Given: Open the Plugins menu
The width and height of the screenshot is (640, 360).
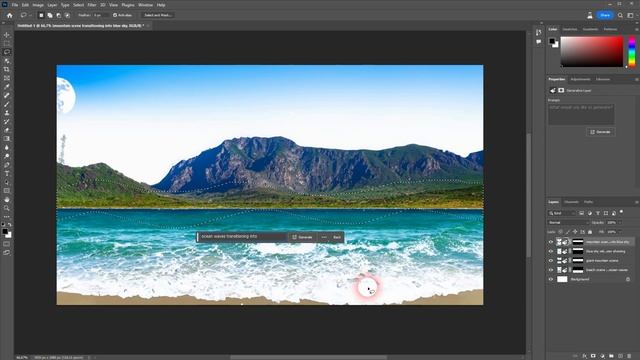Looking at the screenshot, I should [128, 5].
